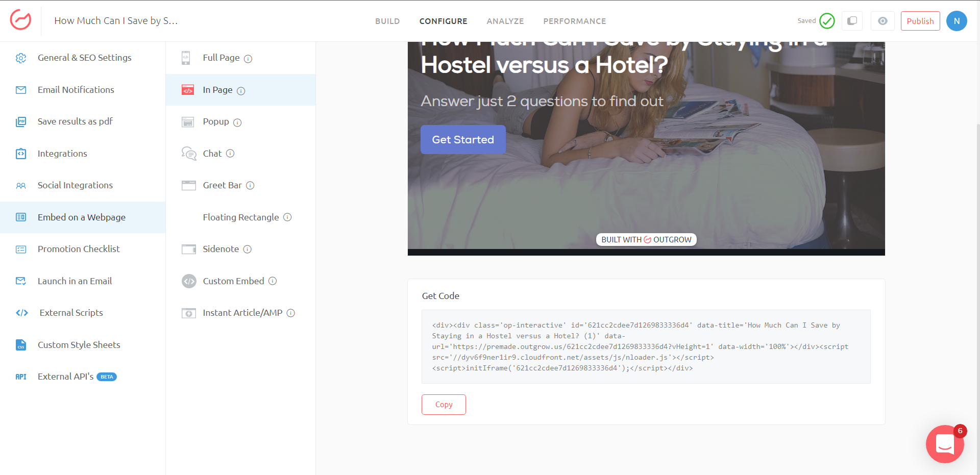Click the info icon next to Instant Article/AMP

click(290, 313)
